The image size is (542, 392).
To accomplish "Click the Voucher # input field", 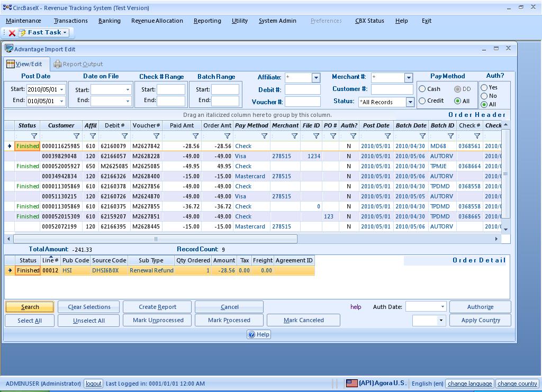I will (x=302, y=102).
